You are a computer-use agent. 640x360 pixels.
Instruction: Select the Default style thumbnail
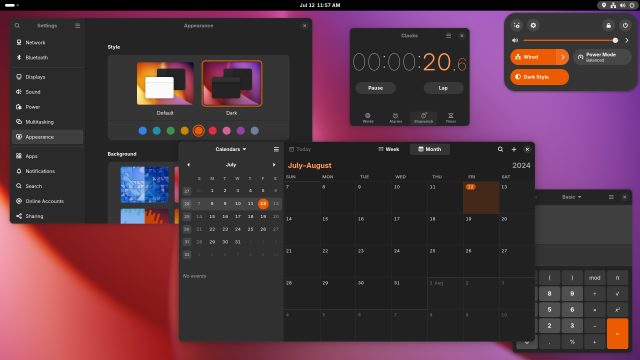165,83
